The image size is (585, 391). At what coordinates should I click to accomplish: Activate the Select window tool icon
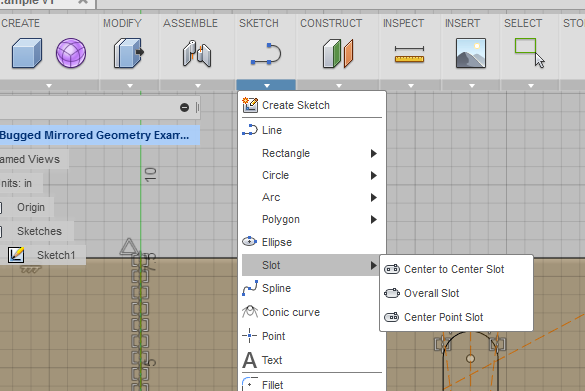tap(530, 53)
